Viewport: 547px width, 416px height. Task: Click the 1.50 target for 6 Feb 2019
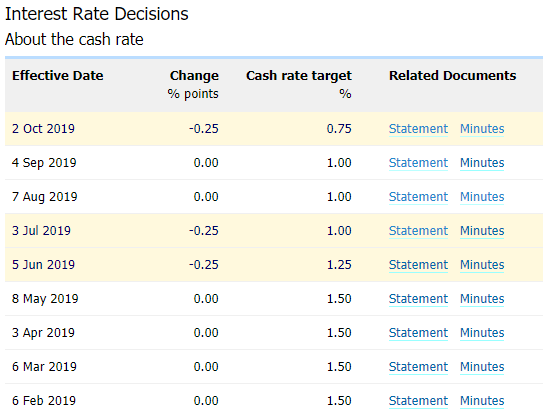click(x=339, y=401)
